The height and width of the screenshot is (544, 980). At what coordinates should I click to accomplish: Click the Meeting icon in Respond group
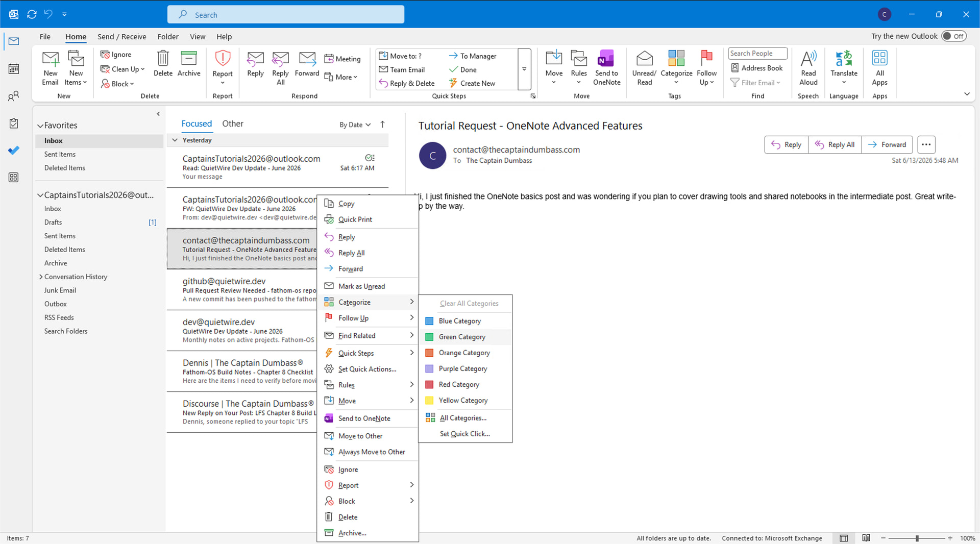[329, 59]
